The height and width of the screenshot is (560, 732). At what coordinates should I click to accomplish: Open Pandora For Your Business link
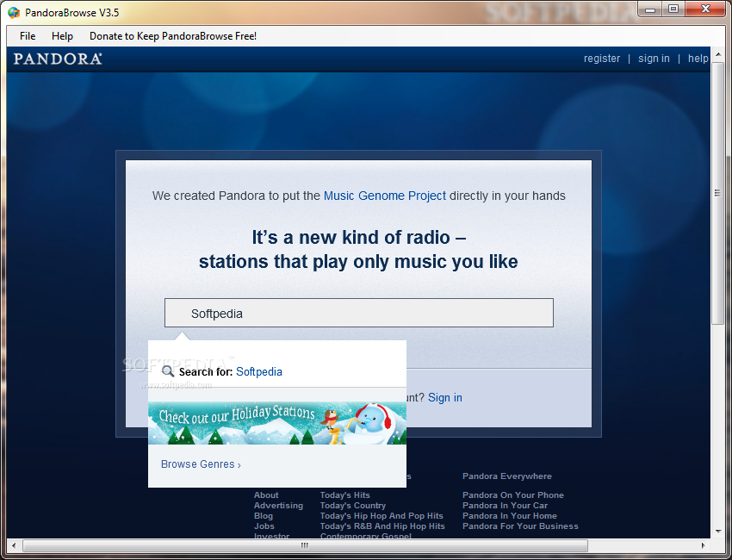tap(520, 526)
